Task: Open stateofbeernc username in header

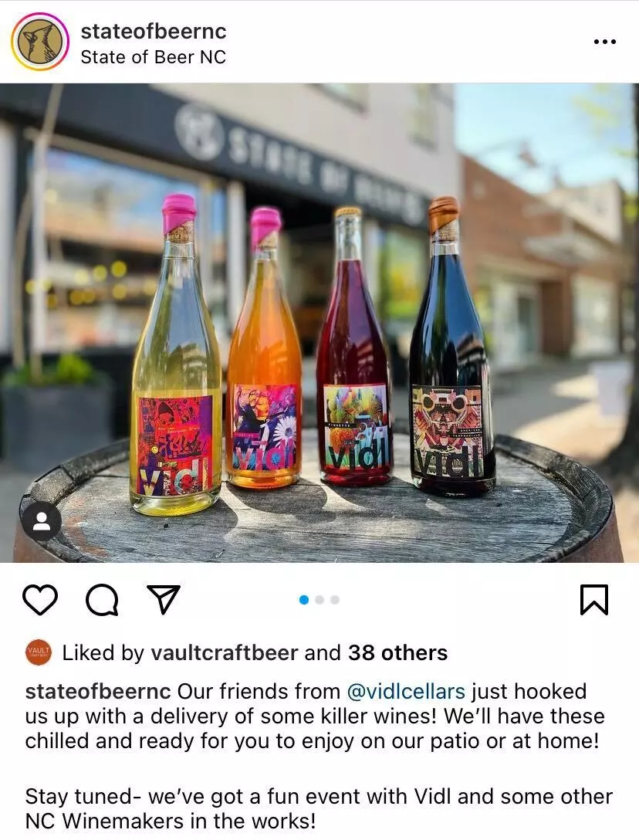Action: (154, 31)
